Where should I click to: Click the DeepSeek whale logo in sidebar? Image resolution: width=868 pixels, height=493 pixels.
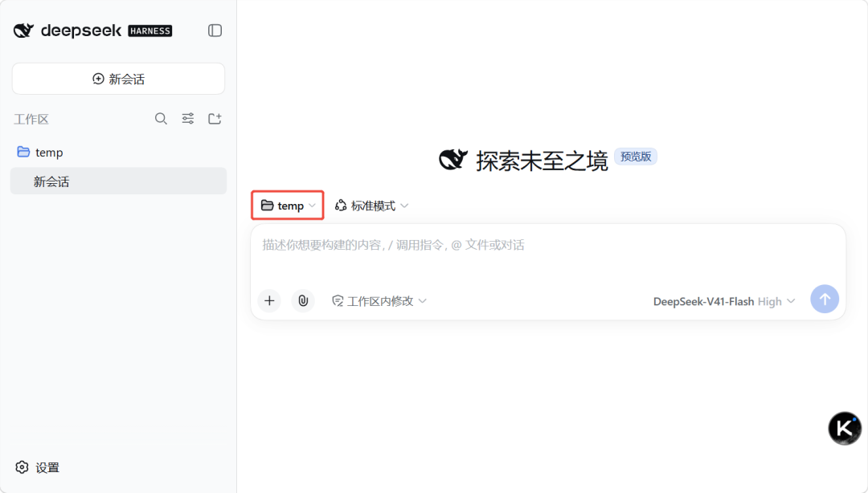[24, 31]
